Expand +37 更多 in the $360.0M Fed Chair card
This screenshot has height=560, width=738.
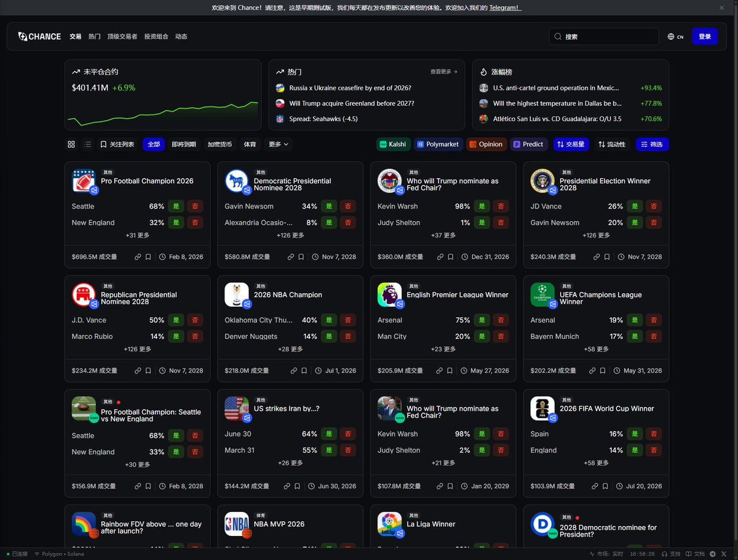(x=443, y=235)
